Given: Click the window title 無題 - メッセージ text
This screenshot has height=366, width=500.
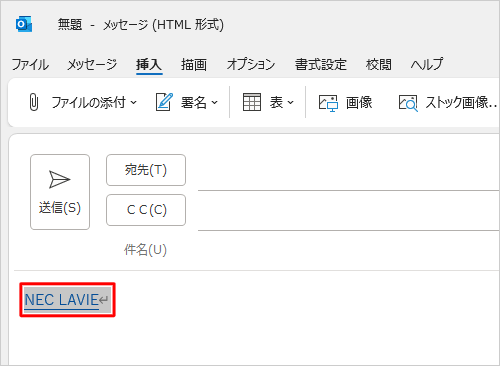Looking at the screenshot, I should (x=141, y=25).
